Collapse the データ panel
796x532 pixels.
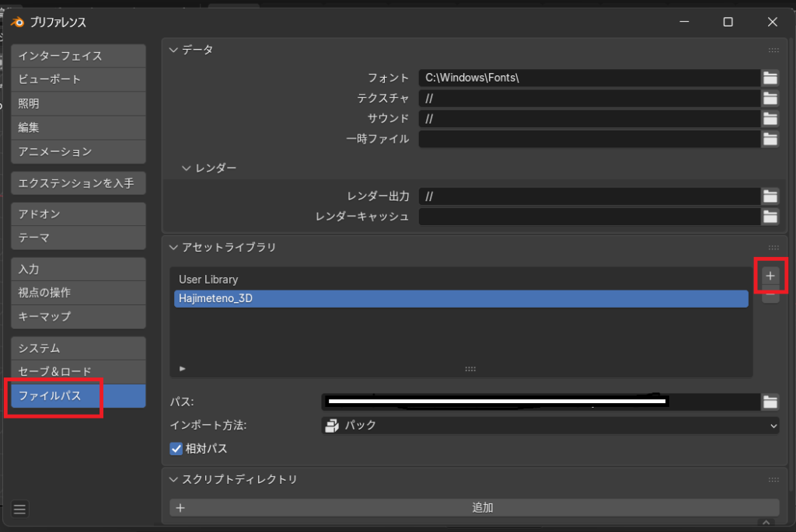[x=173, y=50]
